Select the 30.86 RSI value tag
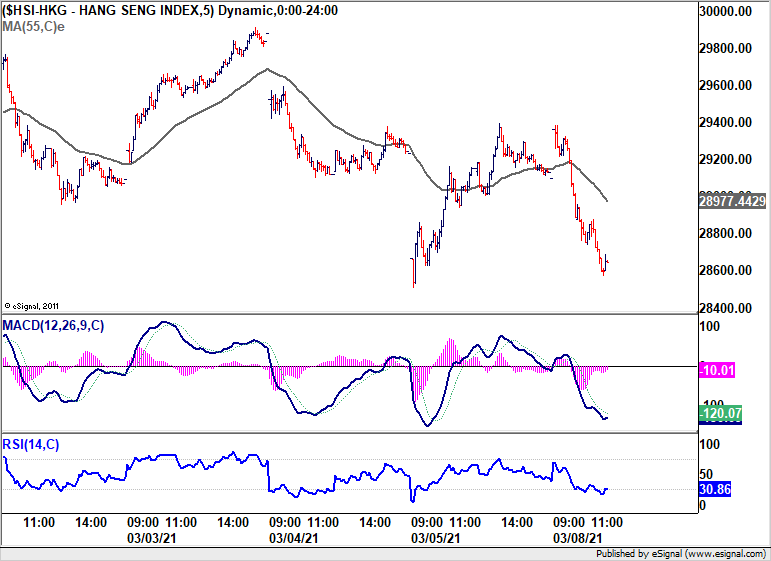 coord(717,490)
